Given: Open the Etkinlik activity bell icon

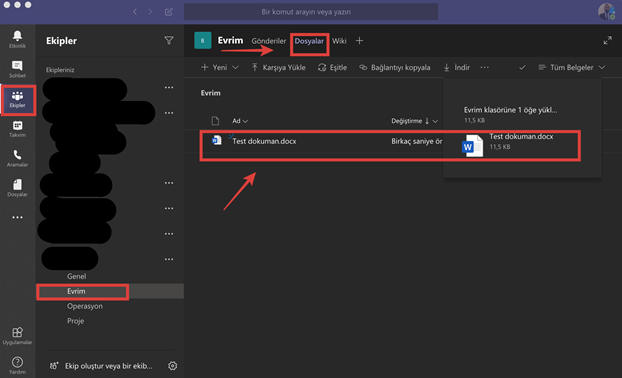Looking at the screenshot, I should pyautogui.click(x=17, y=39).
